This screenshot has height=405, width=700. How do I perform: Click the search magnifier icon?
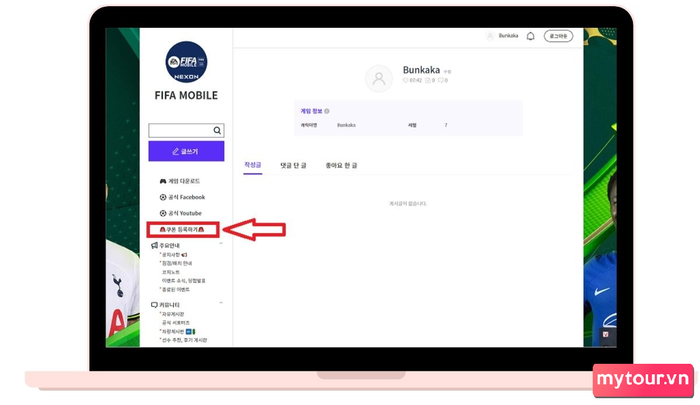217,130
